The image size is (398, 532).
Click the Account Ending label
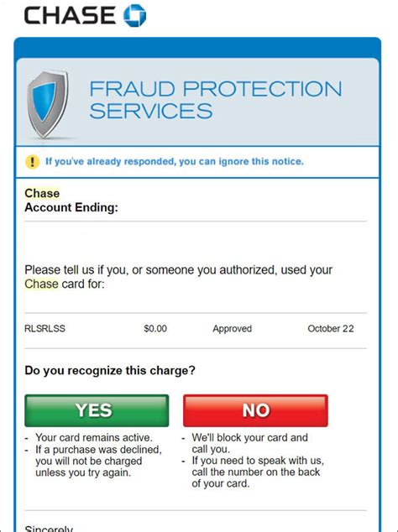click(71, 207)
